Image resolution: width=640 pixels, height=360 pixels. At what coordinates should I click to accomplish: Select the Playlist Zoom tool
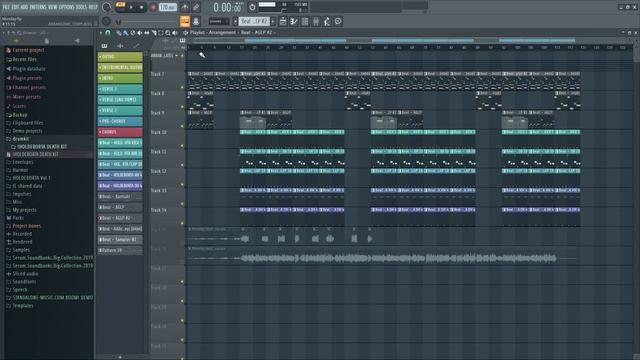click(x=168, y=33)
